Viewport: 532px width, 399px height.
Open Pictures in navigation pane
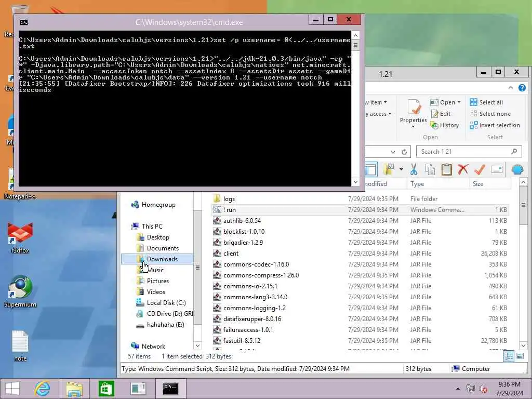point(153,281)
